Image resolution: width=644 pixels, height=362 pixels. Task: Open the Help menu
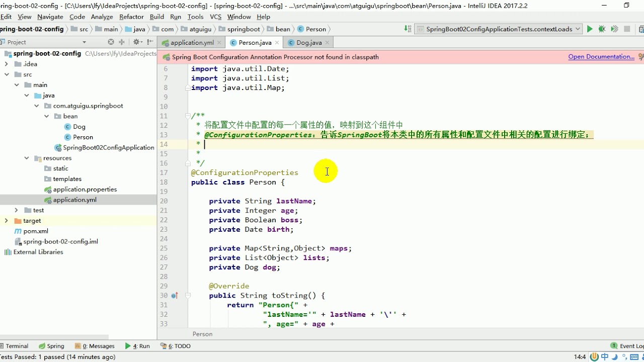pos(264,17)
